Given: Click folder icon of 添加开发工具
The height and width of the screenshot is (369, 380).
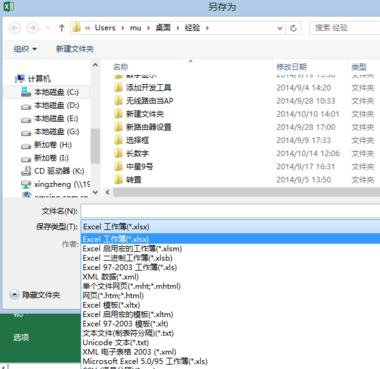Looking at the screenshot, I should pos(118,88).
